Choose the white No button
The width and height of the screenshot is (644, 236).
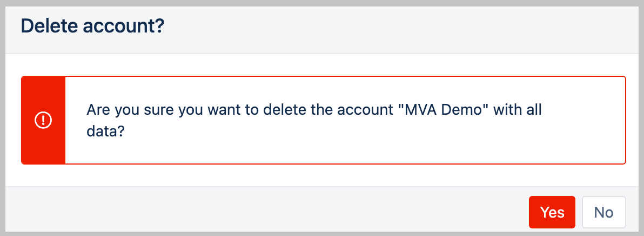603,212
